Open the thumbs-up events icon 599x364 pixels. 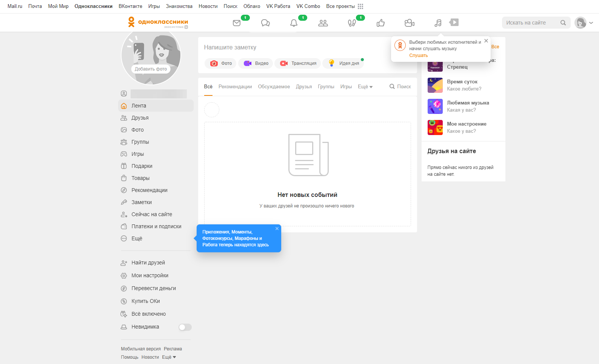point(380,23)
